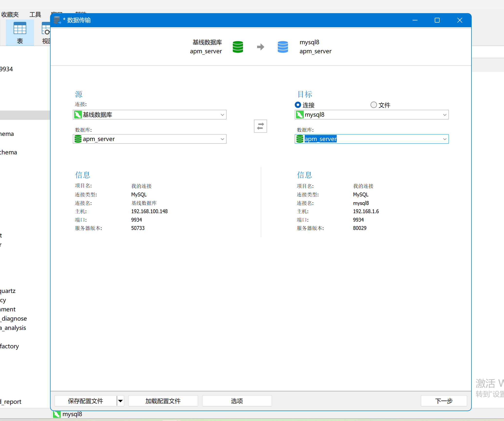Screen dimensions: 504x421
Task: Open the source database dropdown apm_server
Action: pos(222,139)
